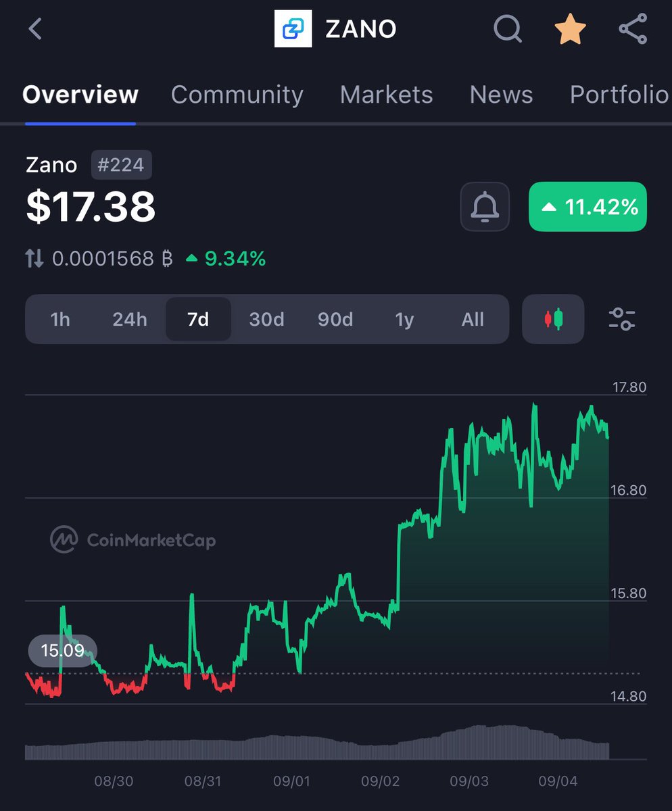
Task: Select 90d chart range
Action: click(x=335, y=319)
